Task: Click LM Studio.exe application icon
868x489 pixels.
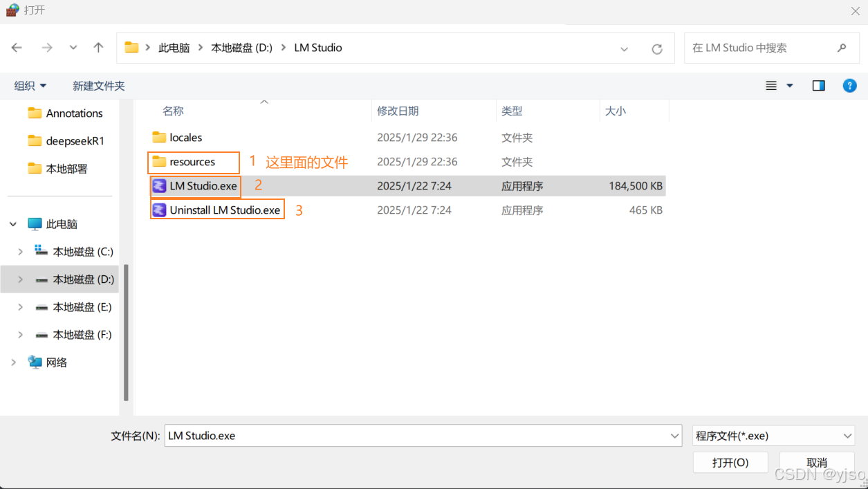Action: 159,186
